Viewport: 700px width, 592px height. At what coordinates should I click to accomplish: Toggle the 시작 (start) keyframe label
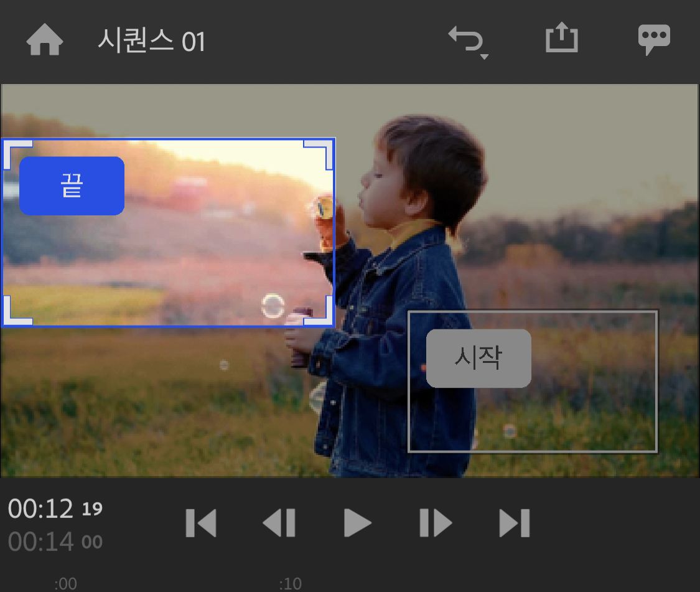click(478, 358)
